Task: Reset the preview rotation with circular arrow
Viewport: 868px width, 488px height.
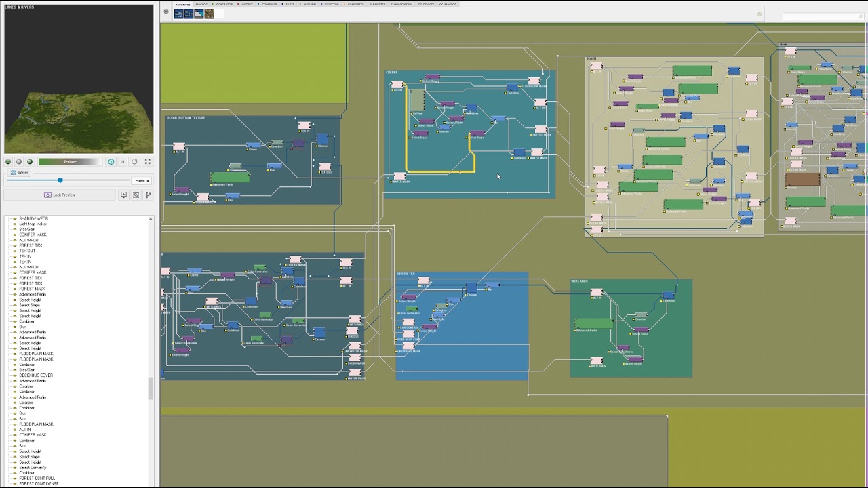Action: tap(134, 162)
